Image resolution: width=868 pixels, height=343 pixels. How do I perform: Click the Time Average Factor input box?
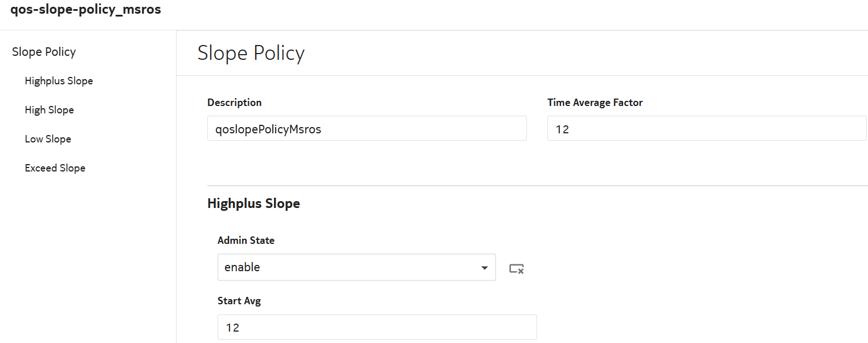click(706, 129)
